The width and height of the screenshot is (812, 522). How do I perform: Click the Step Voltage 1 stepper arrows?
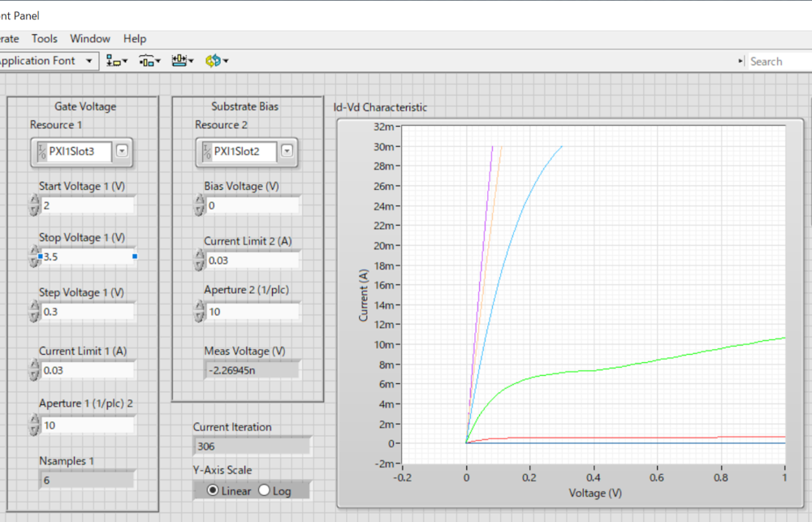34,312
